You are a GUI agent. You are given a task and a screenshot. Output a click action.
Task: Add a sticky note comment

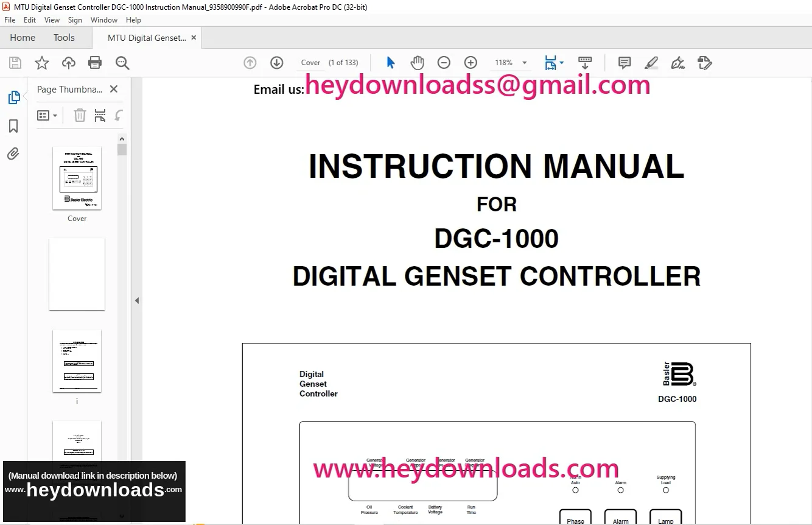pos(625,63)
